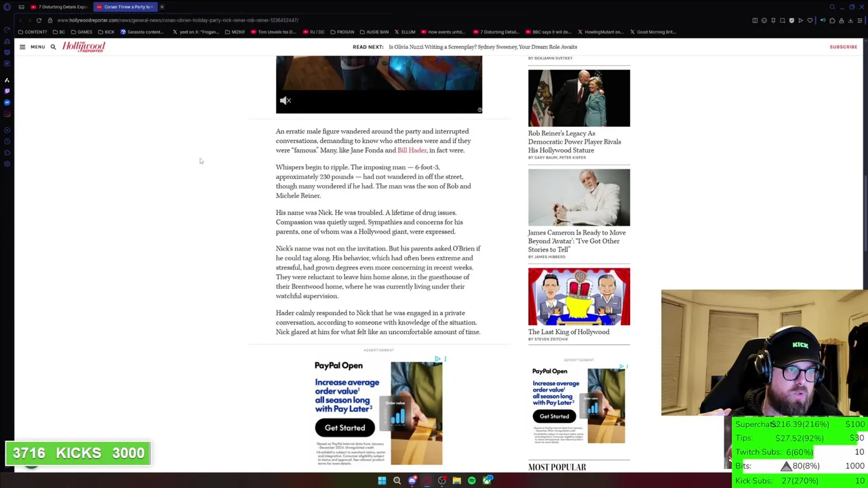The height and width of the screenshot is (488, 868).
Task: Click the Benjamin Svetkey byline
Action: click(551, 58)
